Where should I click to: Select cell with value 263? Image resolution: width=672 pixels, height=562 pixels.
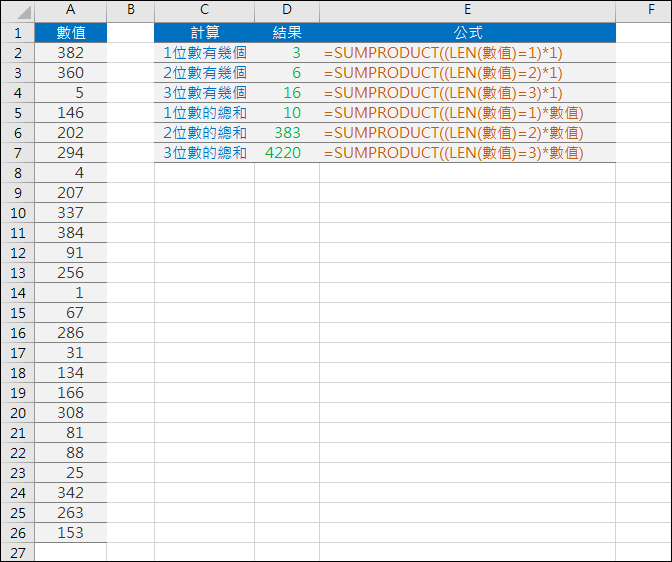pos(71,513)
